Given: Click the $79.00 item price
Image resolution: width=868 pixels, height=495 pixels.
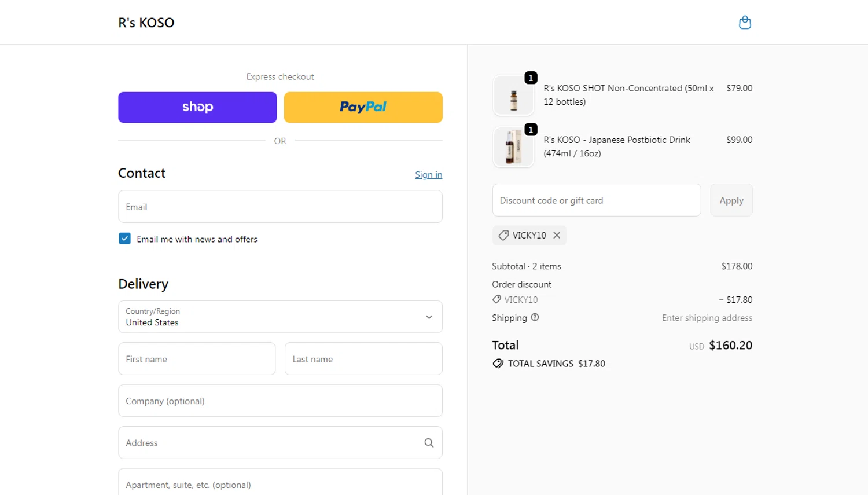Looking at the screenshot, I should click(739, 88).
